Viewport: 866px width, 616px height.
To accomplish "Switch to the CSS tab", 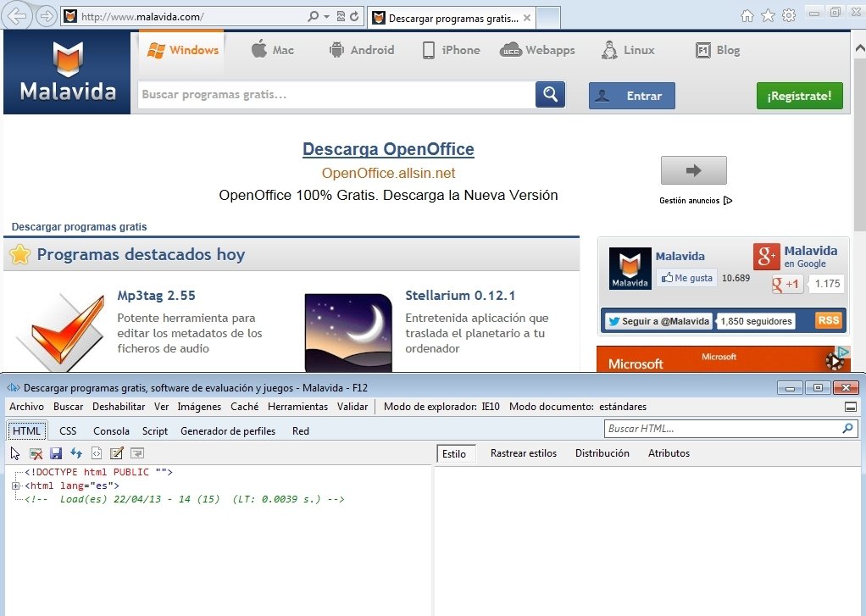I will [x=68, y=431].
